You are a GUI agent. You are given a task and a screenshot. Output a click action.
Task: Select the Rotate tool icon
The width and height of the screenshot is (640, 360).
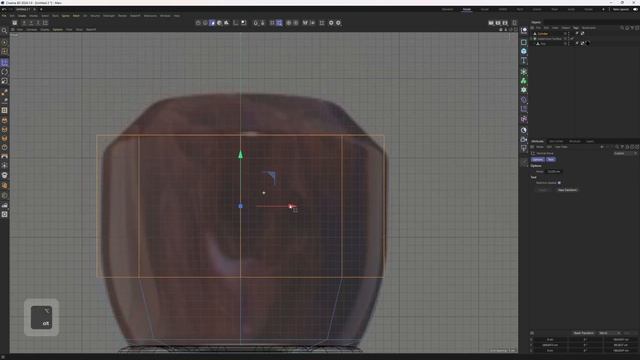4,72
